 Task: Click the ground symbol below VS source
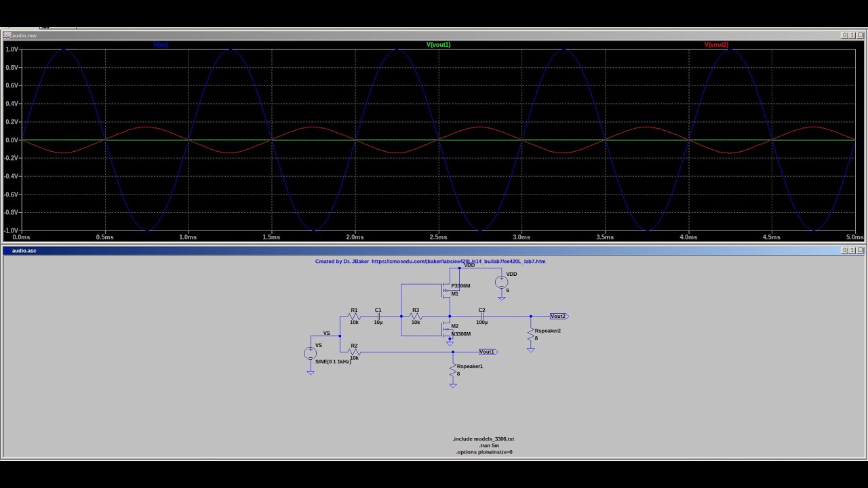(310, 372)
